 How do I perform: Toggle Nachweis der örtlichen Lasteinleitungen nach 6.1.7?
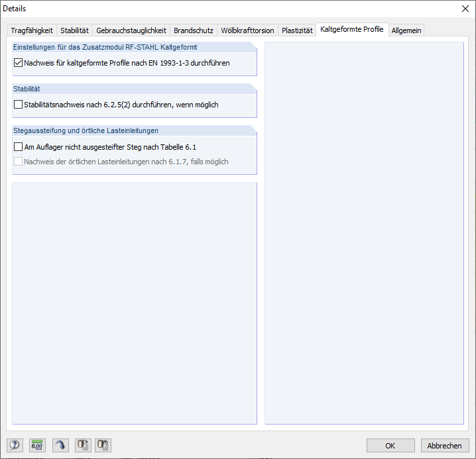[18, 162]
